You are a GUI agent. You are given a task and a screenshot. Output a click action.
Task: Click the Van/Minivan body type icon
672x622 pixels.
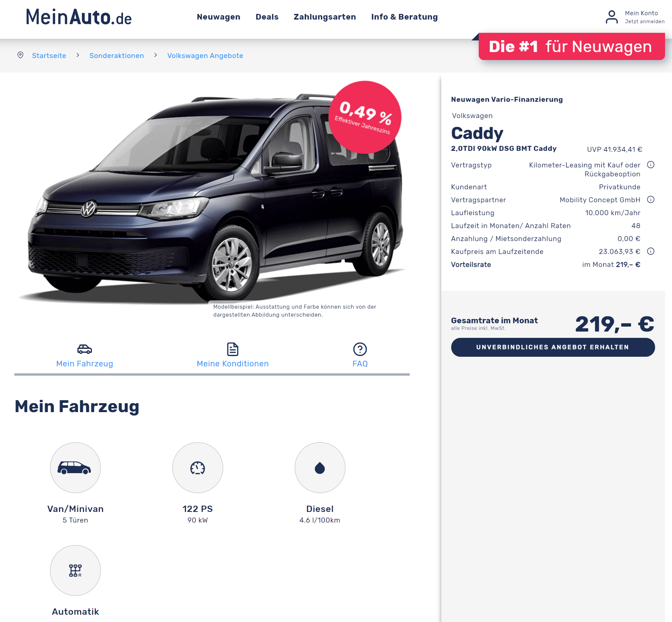tap(75, 467)
